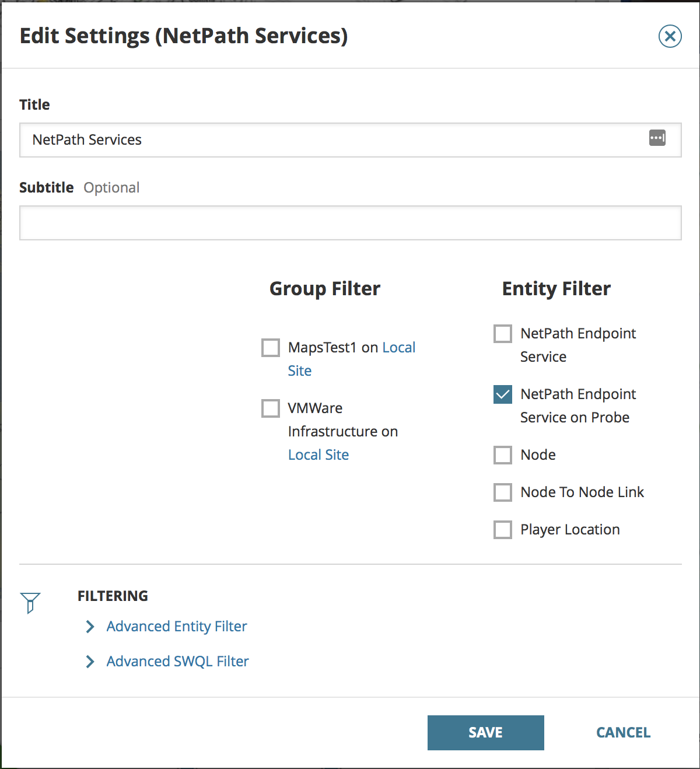Tick the NetPath Endpoint Service checkbox
The image size is (700, 769).
[503, 334]
